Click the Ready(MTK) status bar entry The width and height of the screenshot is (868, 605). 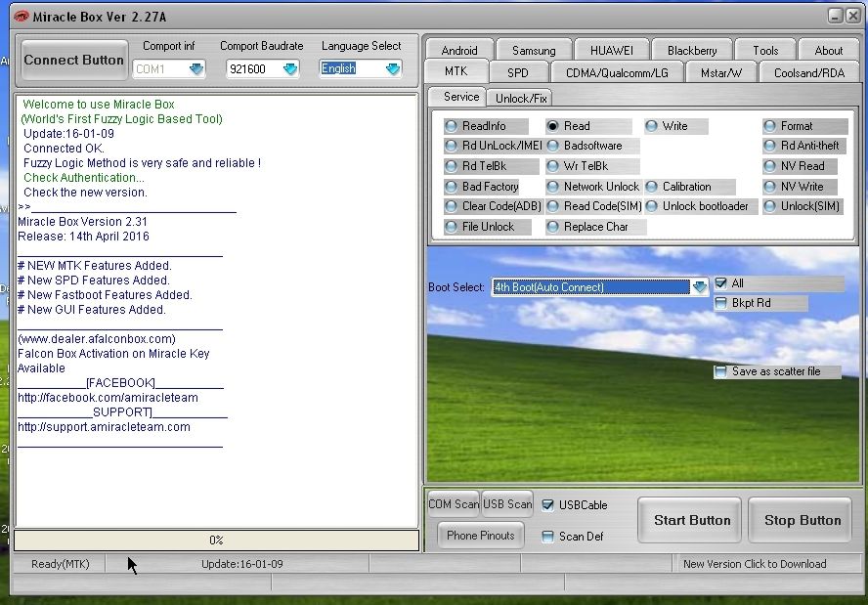60,564
